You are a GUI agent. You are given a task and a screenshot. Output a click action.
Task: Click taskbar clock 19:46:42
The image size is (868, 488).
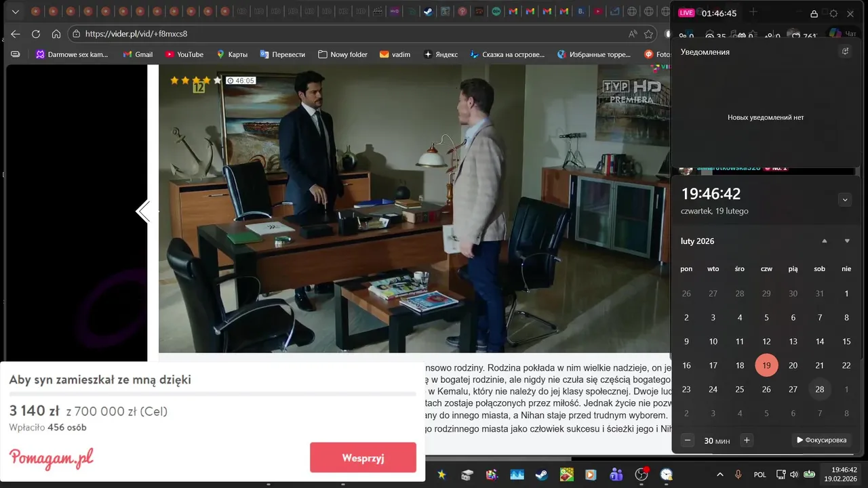[x=841, y=474]
